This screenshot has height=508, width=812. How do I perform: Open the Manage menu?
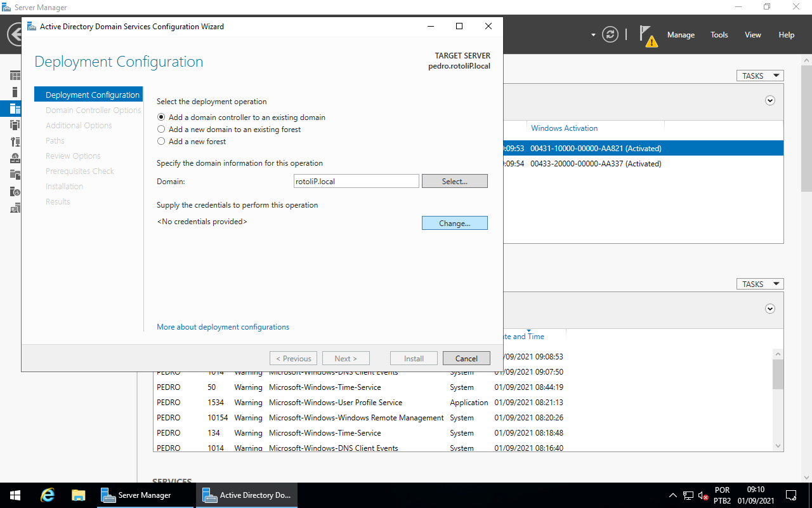click(x=681, y=35)
